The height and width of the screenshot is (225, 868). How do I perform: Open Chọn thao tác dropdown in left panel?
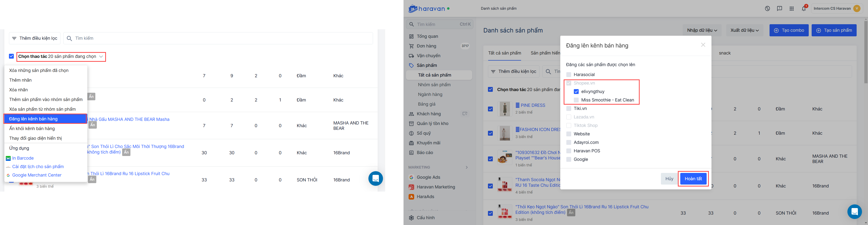(61, 57)
